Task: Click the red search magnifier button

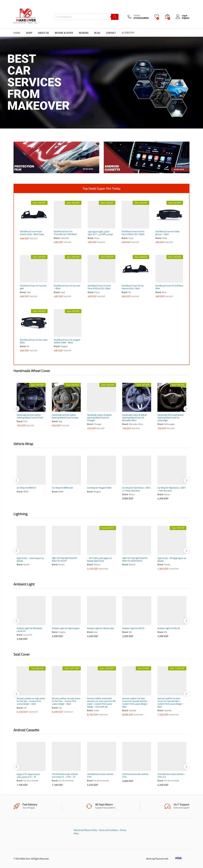Action: [114, 17]
